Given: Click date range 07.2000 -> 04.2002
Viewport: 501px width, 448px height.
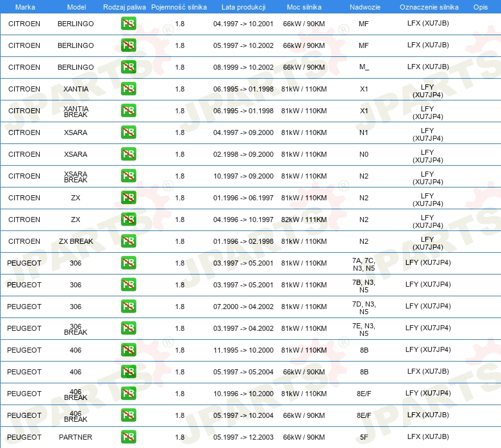Looking at the screenshot, I should coord(243,307).
